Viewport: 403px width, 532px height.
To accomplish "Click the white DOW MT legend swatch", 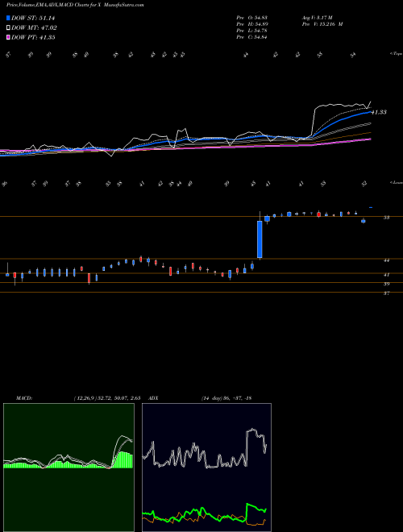I will pos(9,28).
